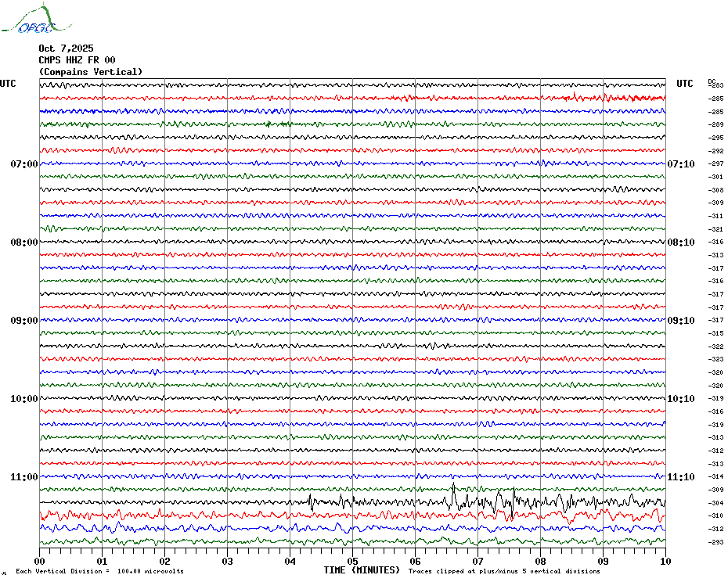Click the '01' minute tick label
The width and height of the screenshot is (728, 582).
click(102, 561)
